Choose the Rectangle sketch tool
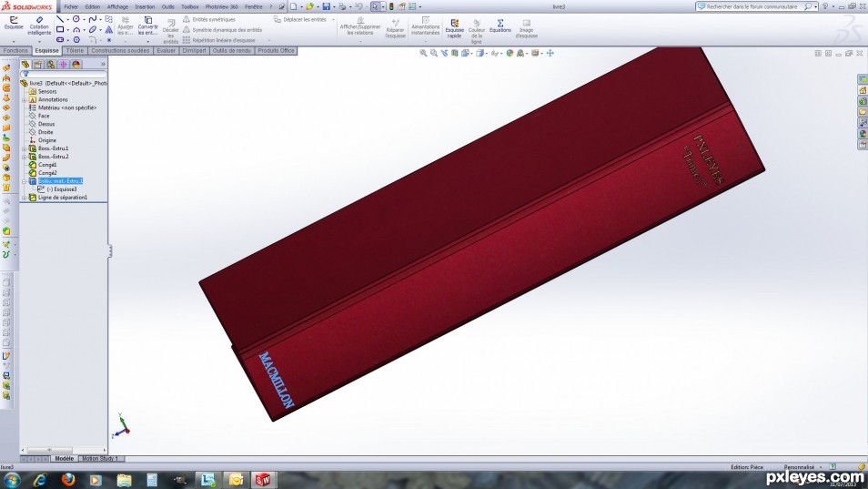This screenshot has height=489, width=868. (60, 29)
